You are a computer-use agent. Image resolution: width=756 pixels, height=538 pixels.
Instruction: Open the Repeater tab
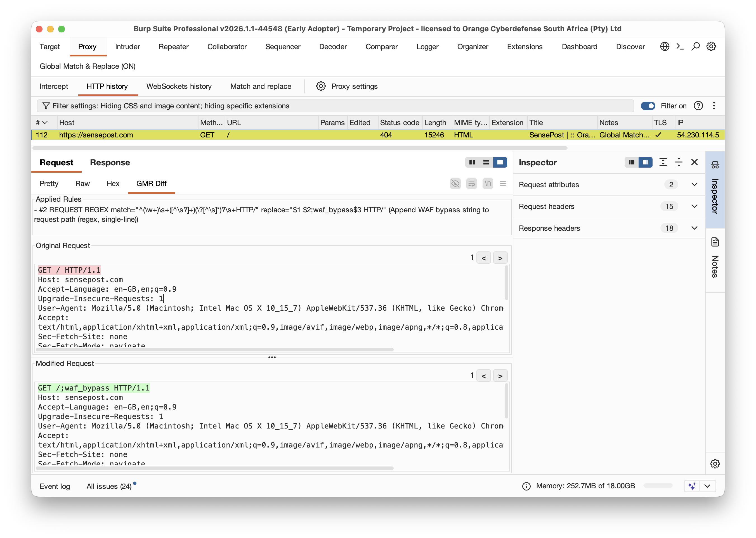tap(173, 46)
